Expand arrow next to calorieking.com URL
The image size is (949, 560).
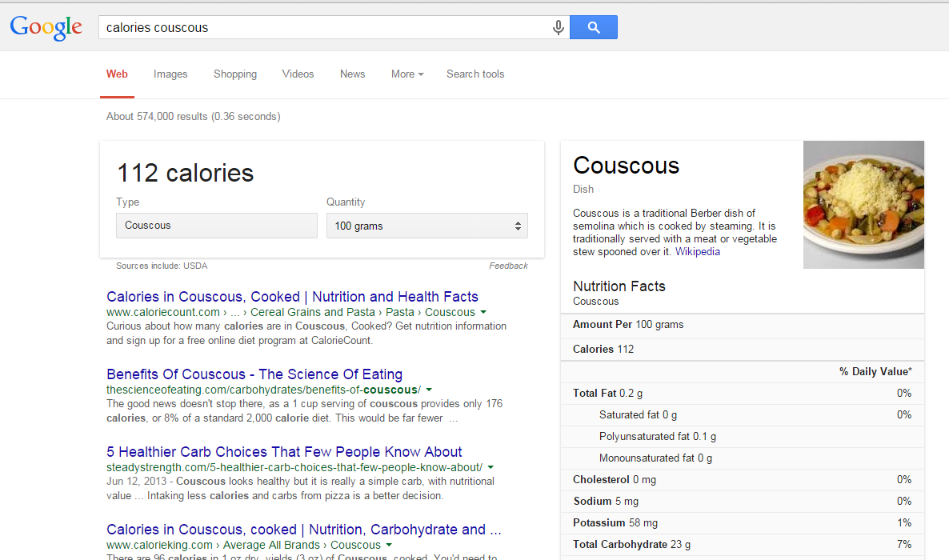click(389, 545)
